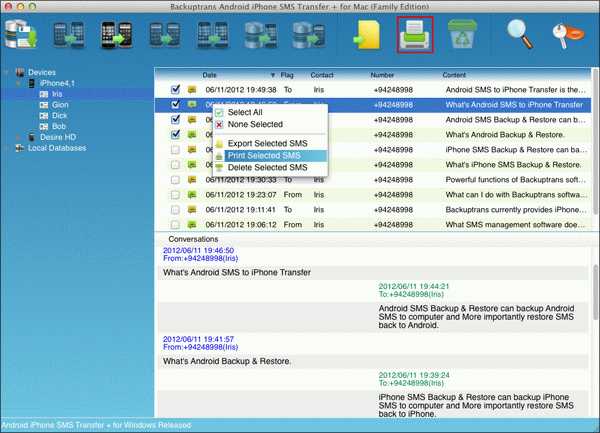Click the message icon on 19:30:33 row
This screenshot has width=600, height=433.
pyautogui.click(x=192, y=180)
